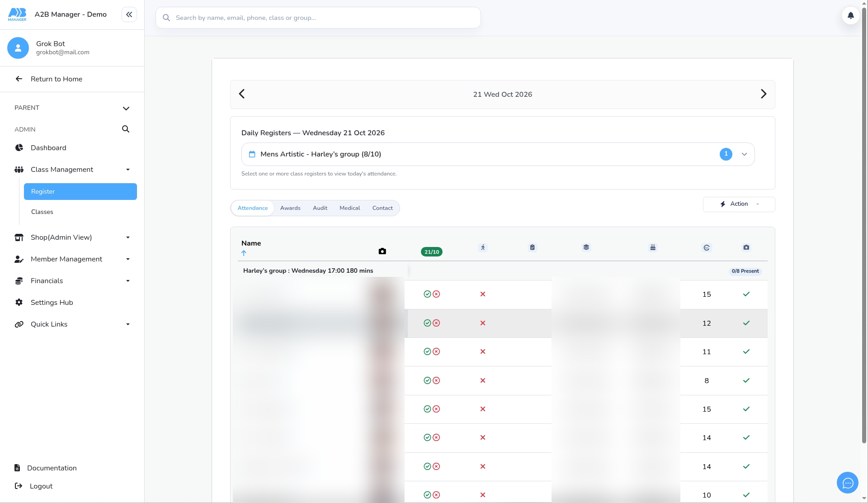This screenshot has width=868, height=503.
Task: Click the clipboard column header icon
Action: (532, 247)
